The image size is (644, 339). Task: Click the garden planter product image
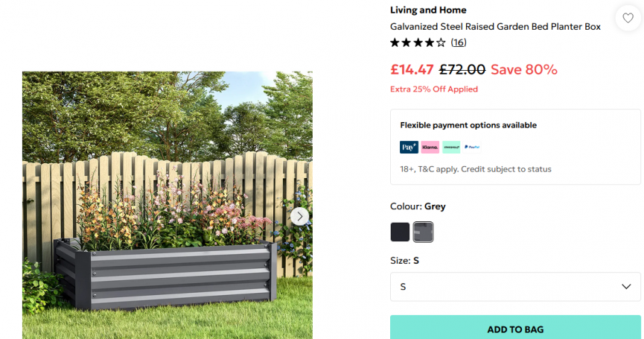tap(168, 205)
